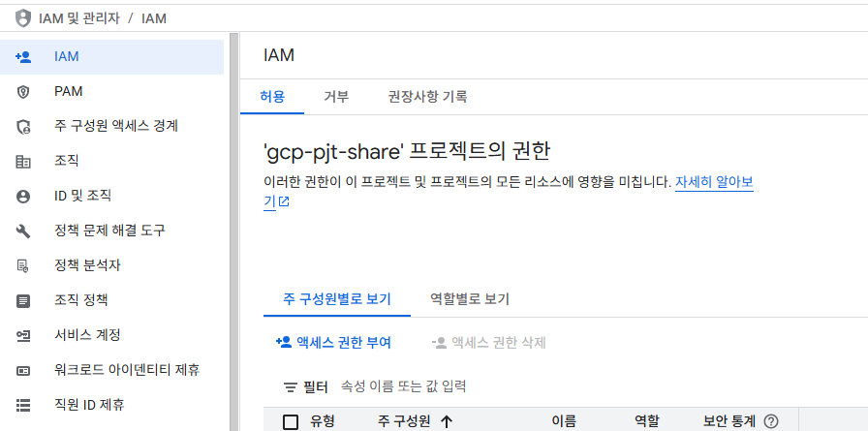Open the PAM sidebar menu item
Image resolution: width=868 pixels, height=431 pixels.
[x=111, y=91]
